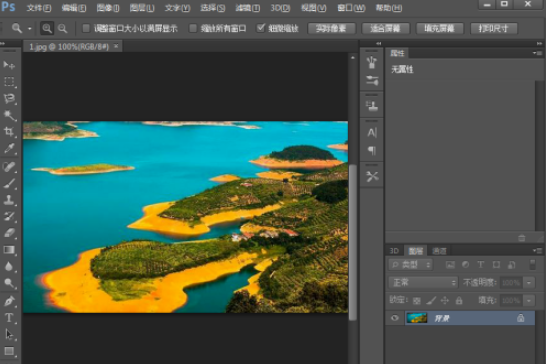Open the Tool Presets panel icon
The image size is (546, 364).
click(372, 177)
